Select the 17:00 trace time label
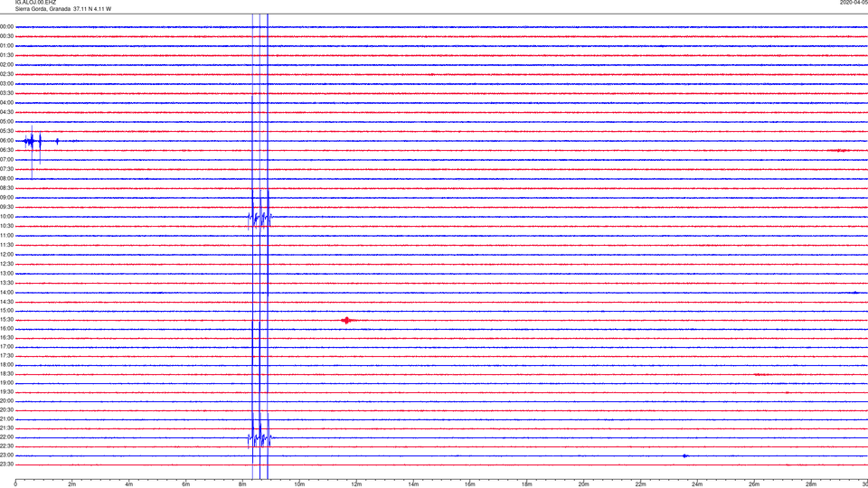This screenshot has height=488, width=868. [6, 346]
